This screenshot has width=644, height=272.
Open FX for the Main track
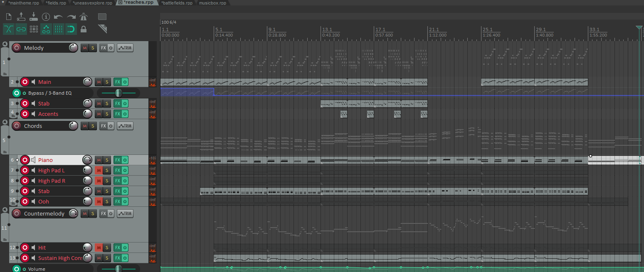tap(117, 82)
